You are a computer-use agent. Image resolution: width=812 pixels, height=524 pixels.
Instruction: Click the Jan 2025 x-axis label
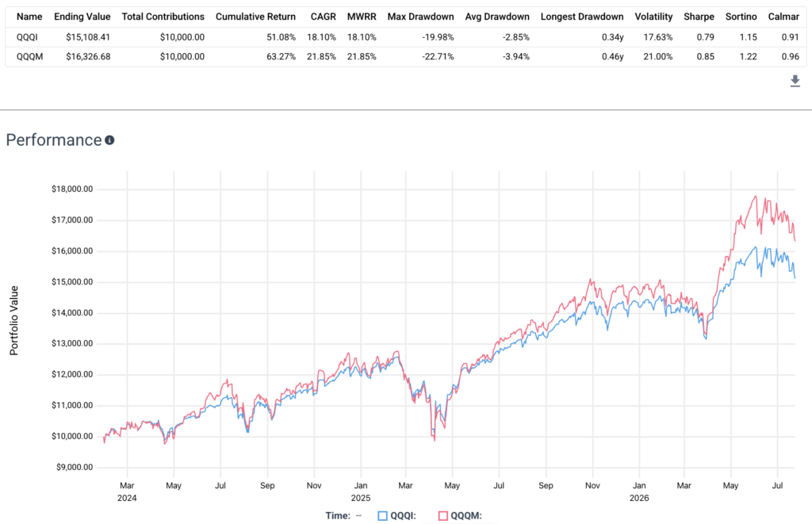(x=361, y=491)
